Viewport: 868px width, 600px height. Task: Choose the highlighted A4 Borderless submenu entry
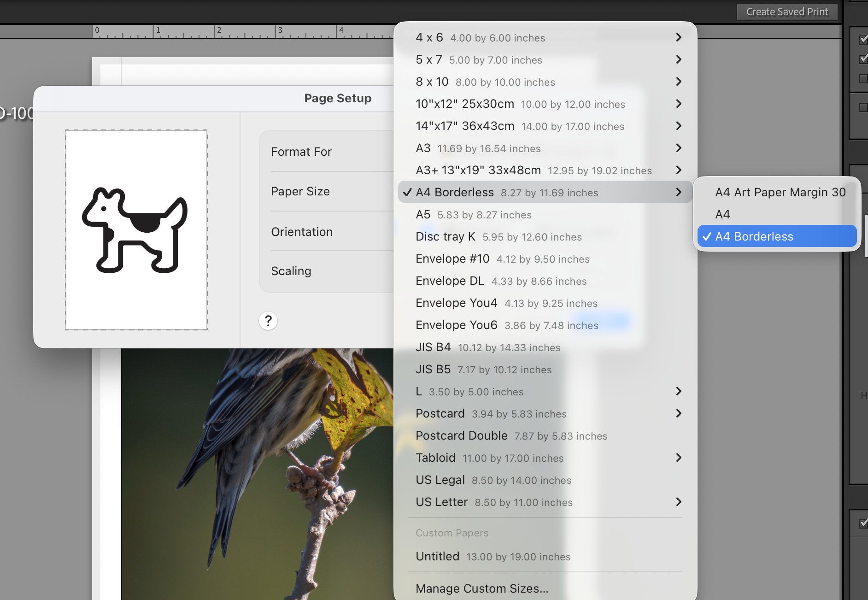[x=777, y=236]
